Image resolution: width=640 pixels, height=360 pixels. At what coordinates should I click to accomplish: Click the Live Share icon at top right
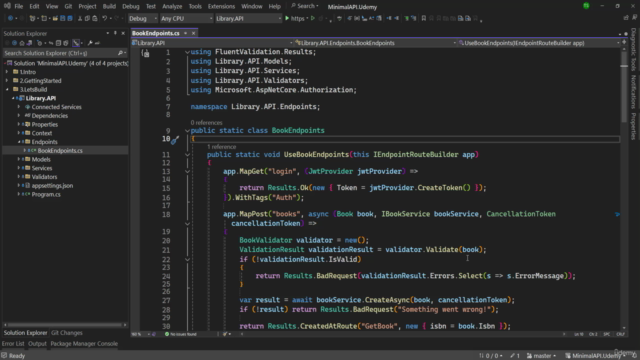click(626, 18)
